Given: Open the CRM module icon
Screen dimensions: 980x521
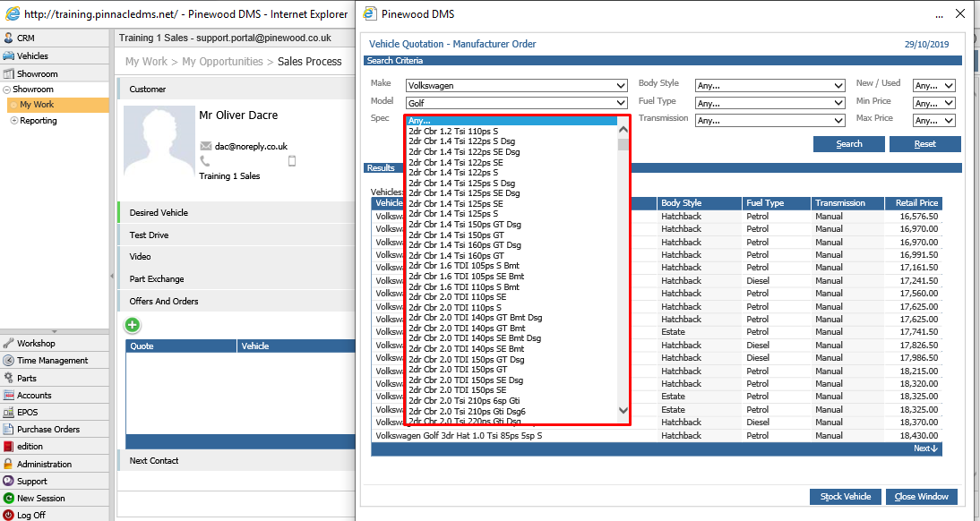Looking at the screenshot, I should coord(9,38).
